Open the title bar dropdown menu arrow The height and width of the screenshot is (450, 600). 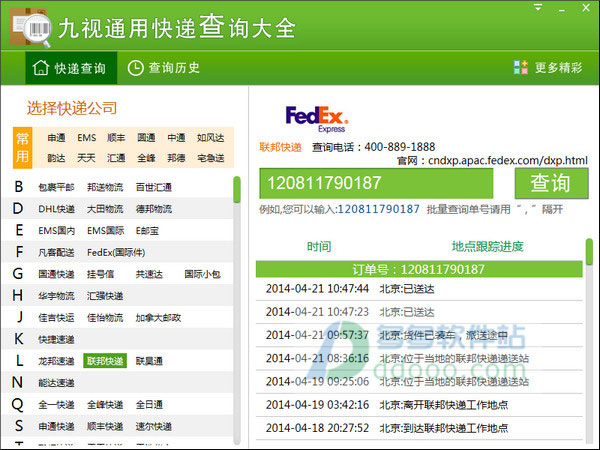tap(538, 7)
